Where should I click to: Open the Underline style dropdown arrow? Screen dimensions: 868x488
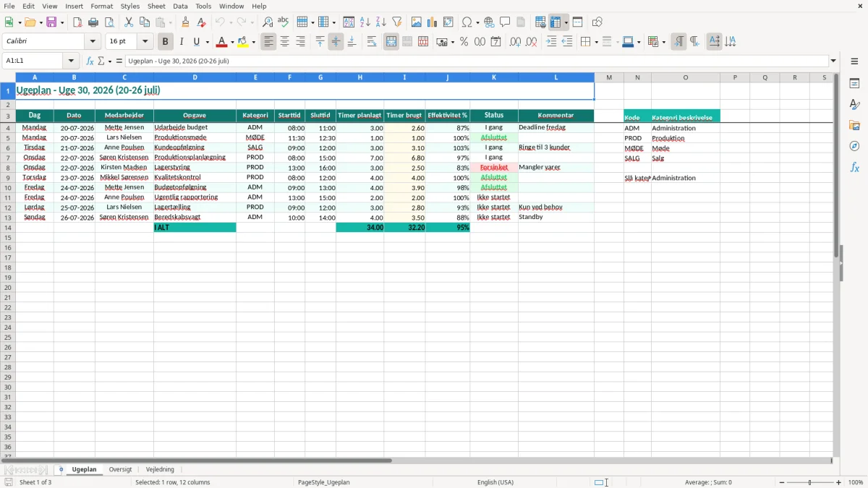click(207, 42)
